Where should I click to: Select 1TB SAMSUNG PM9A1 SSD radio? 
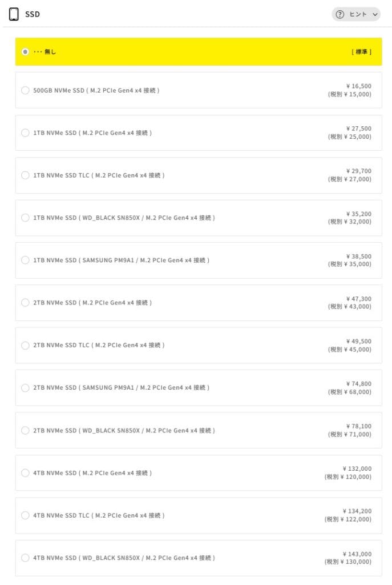pyautogui.click(x=25, y=260)
